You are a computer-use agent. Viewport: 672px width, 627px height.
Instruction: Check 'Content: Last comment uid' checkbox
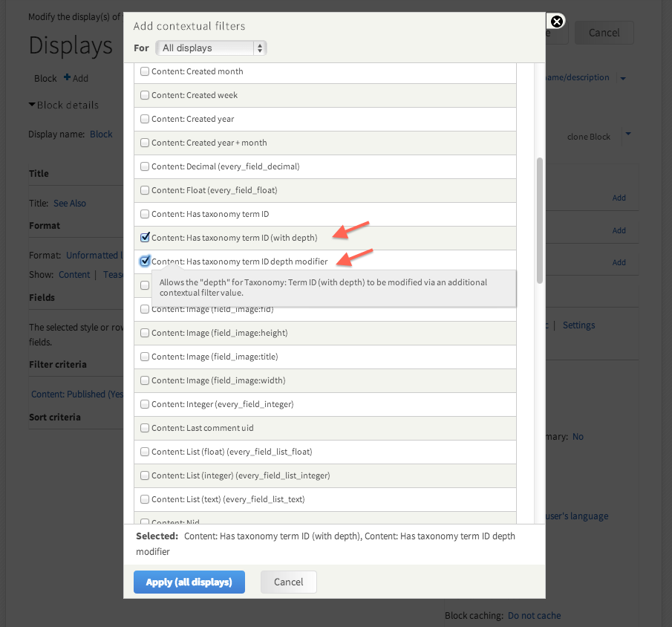(x=145, y=428)
